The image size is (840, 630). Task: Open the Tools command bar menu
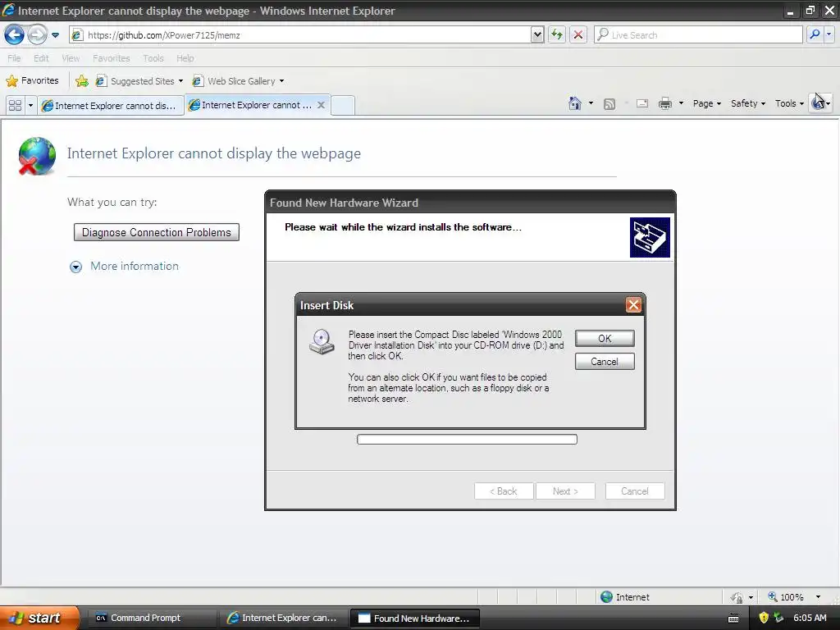(789, 103)
